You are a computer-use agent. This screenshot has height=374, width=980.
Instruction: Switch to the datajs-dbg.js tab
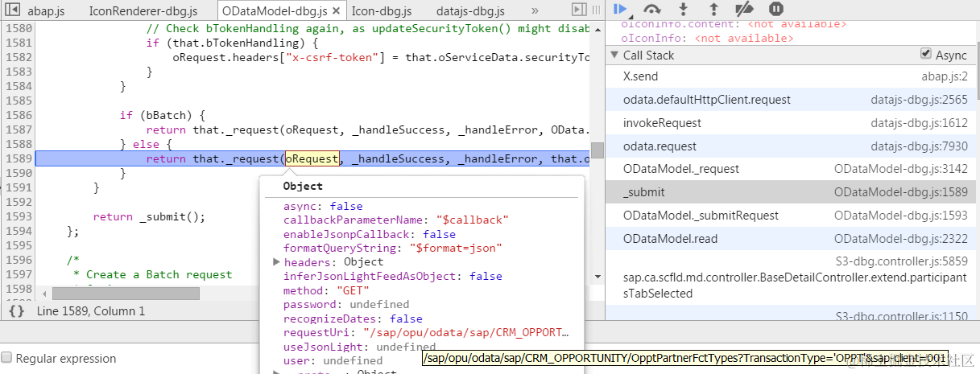tap(470, 11)
